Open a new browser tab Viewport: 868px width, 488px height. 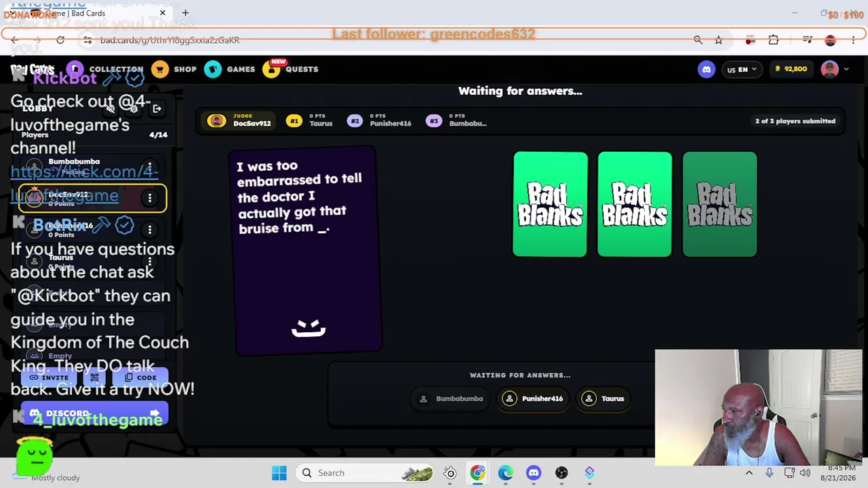[x=185, y=13]
